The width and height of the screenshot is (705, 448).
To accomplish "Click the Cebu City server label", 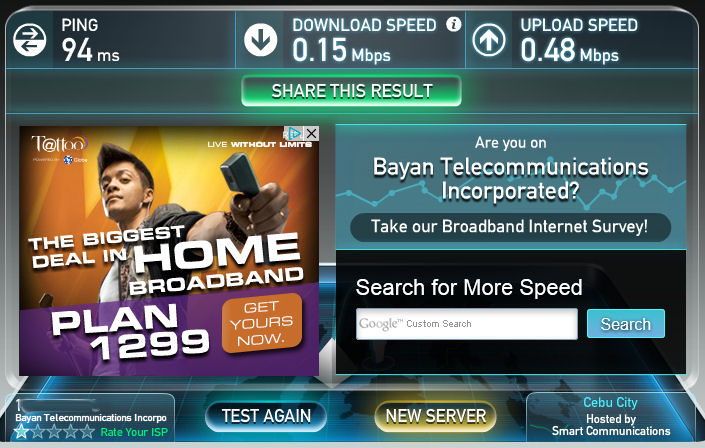I will click(x=610, y=402).
